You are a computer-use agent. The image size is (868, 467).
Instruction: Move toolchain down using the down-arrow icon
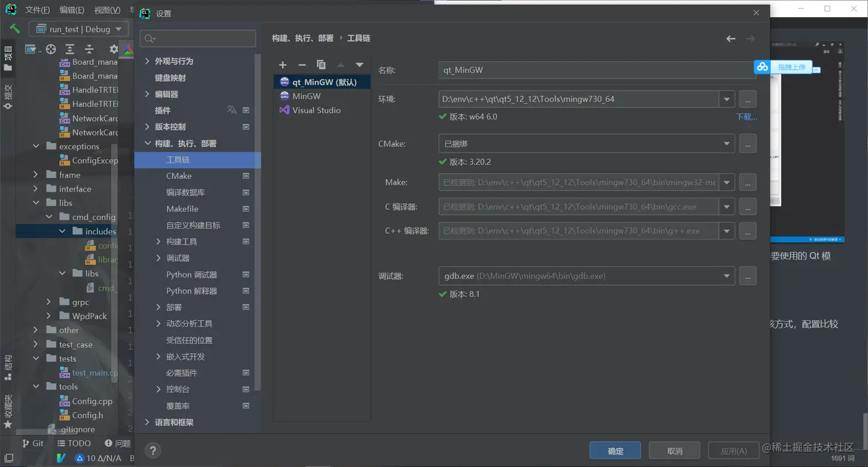coord(359,65)
